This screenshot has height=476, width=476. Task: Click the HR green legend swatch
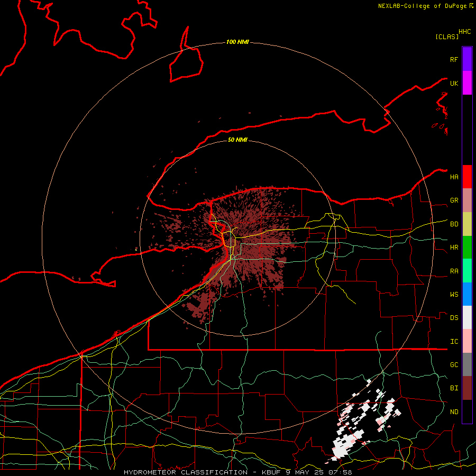[x=467, y=248]
